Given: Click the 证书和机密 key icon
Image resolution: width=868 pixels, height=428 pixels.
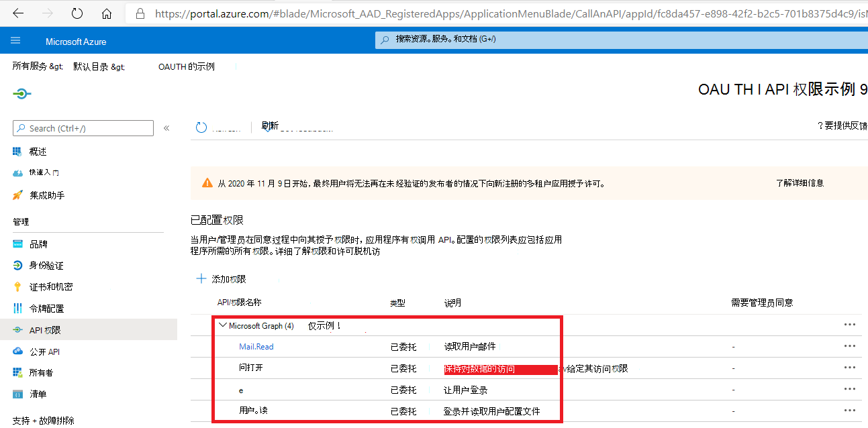Looking at the screenshot, I should [18, 287].
